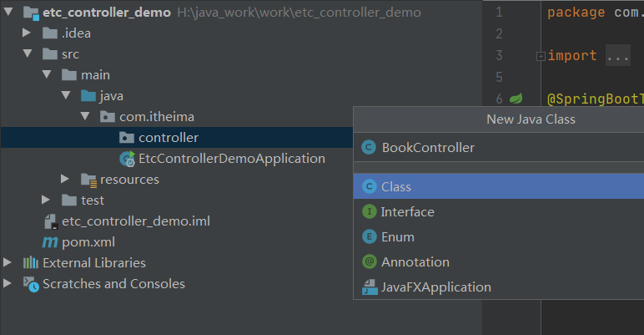The width and height of the screenshot is (644, 335).
Task: Collapse the com.itheima package arrow
Action: 85,116
